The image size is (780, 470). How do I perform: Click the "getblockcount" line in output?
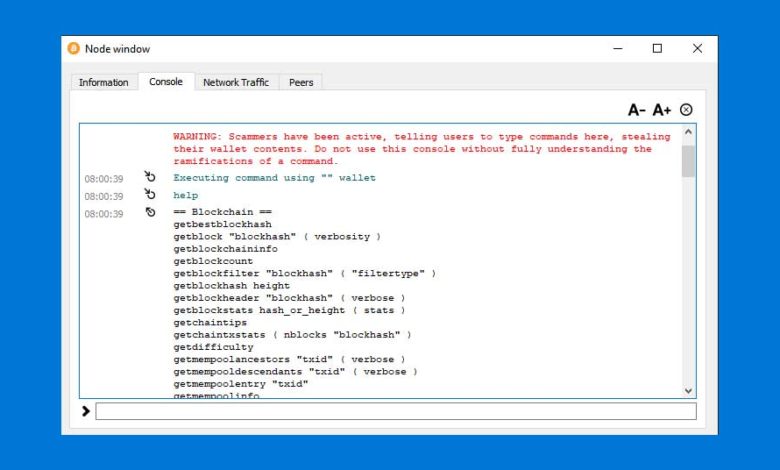(x=213, y=261)
